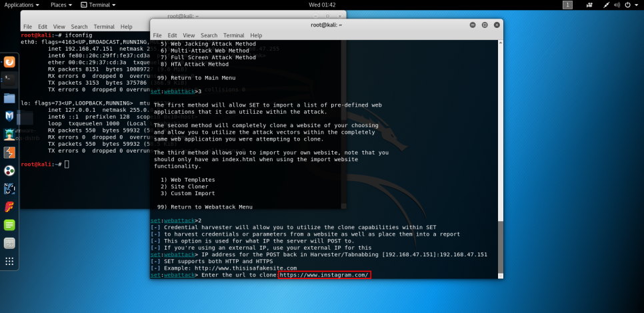The image size is (644, 313).
Task: Open the Places menu
Action: (61, 5)
